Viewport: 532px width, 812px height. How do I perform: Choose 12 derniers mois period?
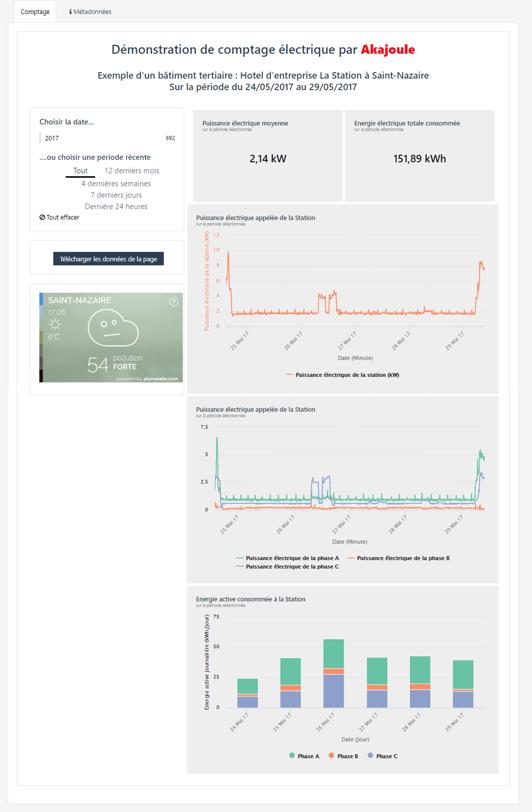tap(132, 171)
